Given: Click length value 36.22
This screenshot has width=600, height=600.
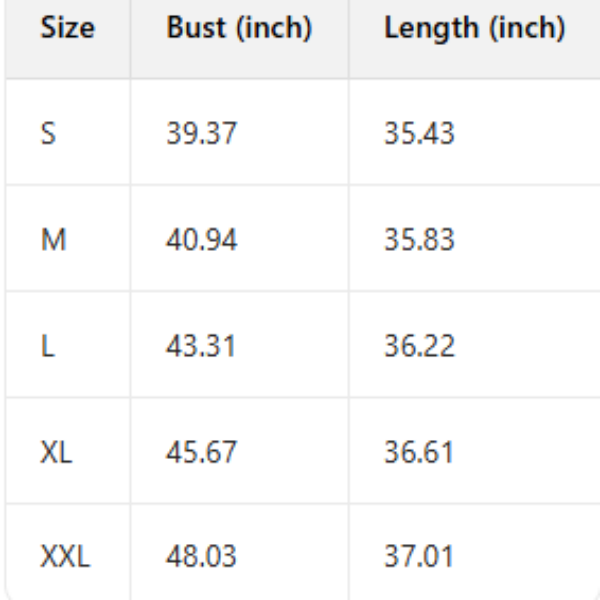Looking at the screenshot, I should pyautogui.click(x=419, y=346).
